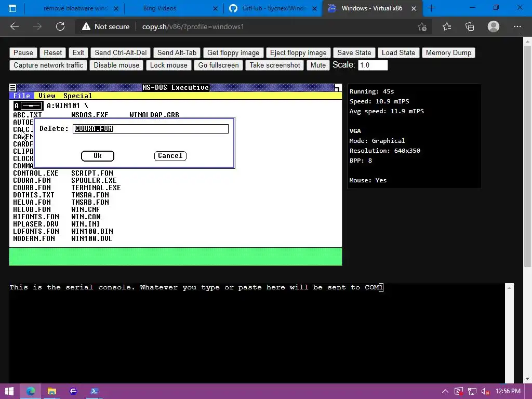The image size is (532, 399).
Task: Click Go fullscreen
Action: pyautogui.click(x=219, y=65)
